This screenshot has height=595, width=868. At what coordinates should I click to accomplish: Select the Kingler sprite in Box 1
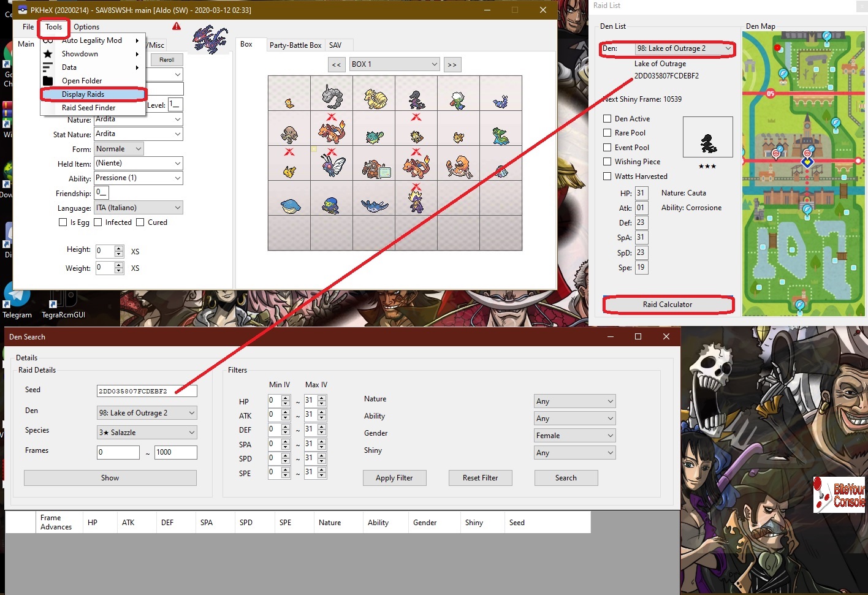pos(459,167)
